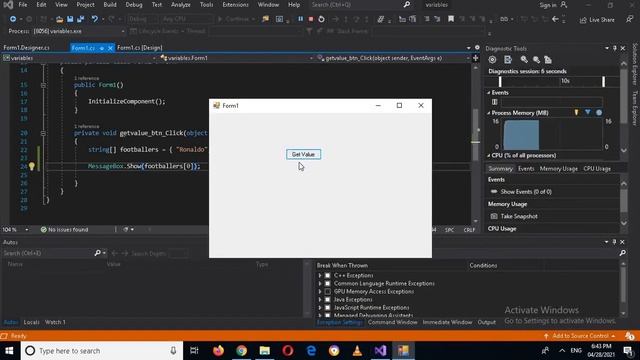Collapse the Process Memory (MB) section

[x=489, y=113]
